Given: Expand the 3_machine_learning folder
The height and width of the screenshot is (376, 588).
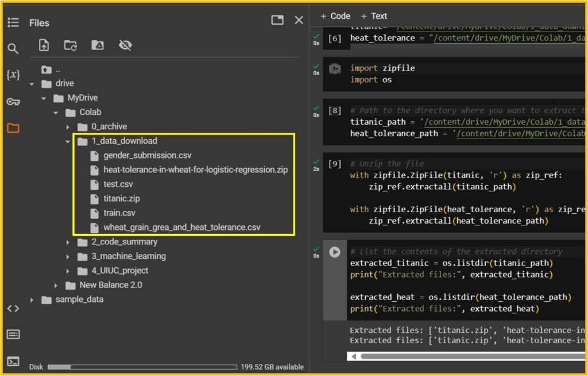Looking at the screenshot, I should point(68,256).
